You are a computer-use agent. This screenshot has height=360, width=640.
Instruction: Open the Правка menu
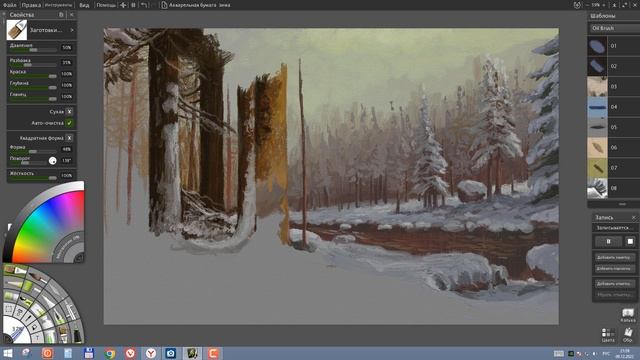point(31,5)
